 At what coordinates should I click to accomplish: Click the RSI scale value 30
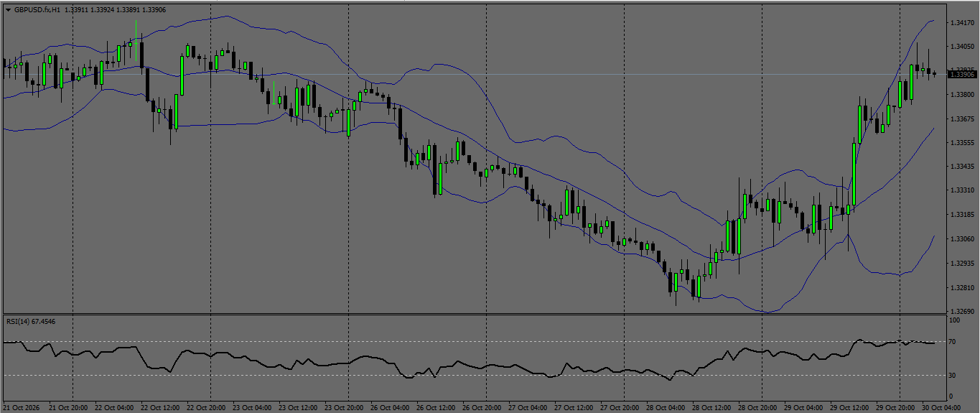point(953,375)
